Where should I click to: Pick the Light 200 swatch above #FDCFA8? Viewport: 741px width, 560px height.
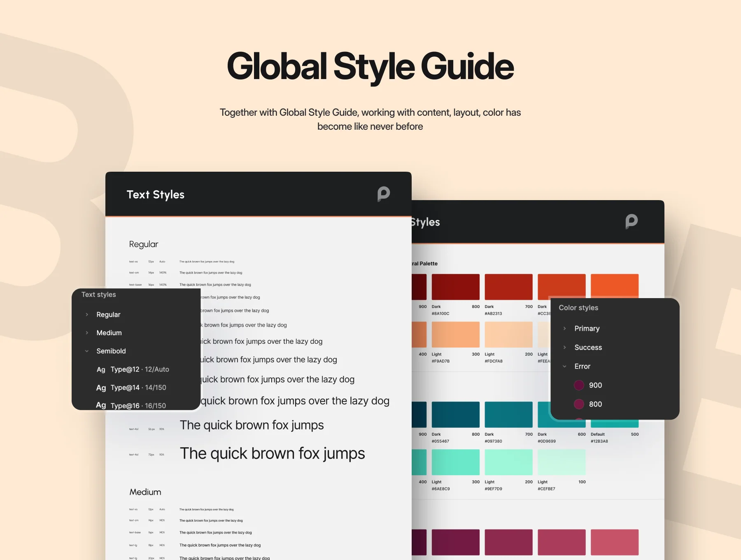(x=509, y=334)
